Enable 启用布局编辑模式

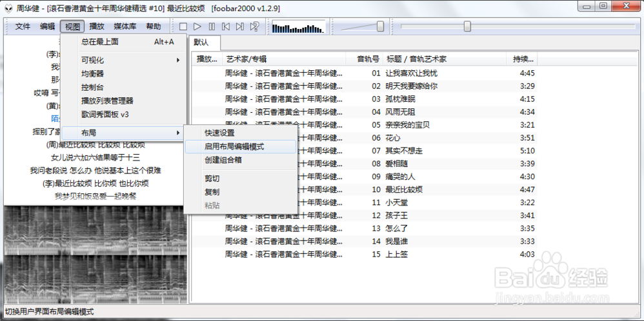coord(240,146)
